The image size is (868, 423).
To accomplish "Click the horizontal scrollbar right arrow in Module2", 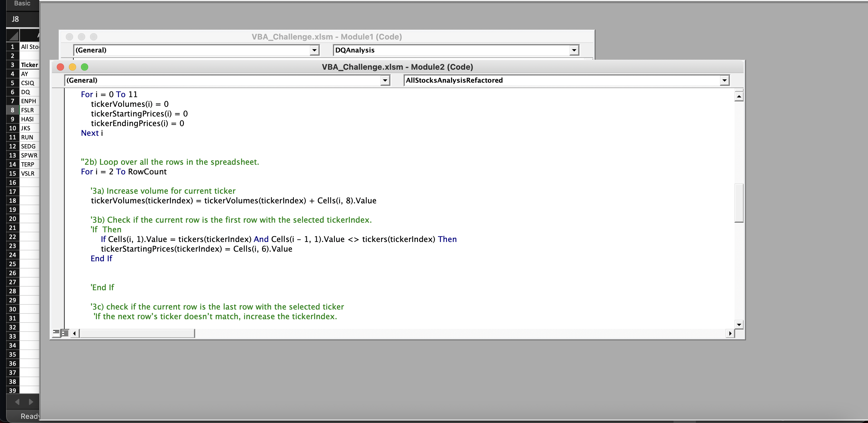I will point(730,333).
